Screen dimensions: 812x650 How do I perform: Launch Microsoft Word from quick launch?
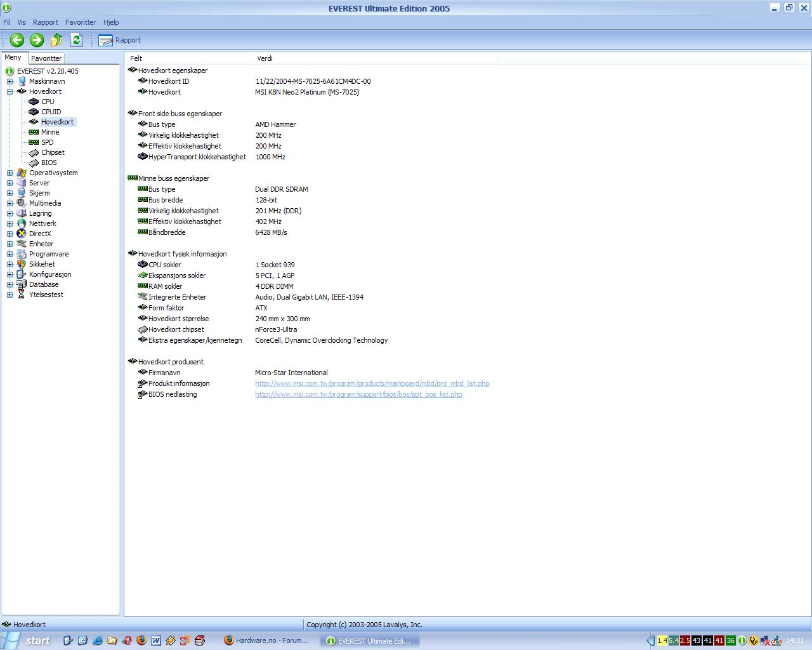(x=156, y=640)
